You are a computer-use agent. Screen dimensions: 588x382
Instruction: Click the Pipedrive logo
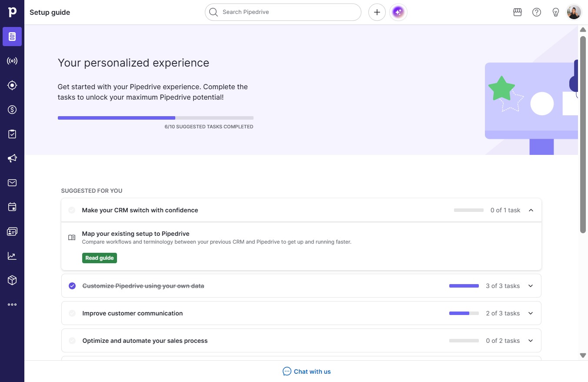pos(12,12)
